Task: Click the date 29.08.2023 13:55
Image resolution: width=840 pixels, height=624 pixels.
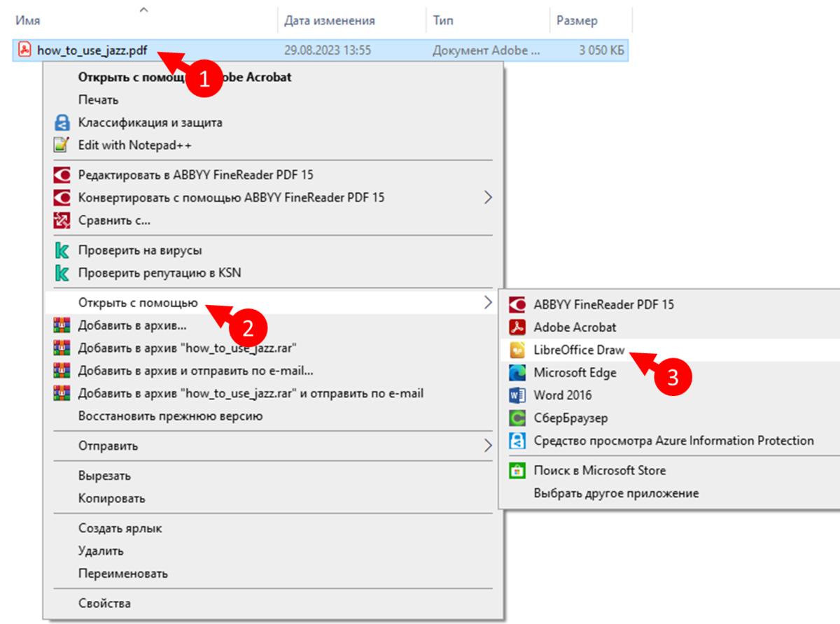Action: point(328,50)
